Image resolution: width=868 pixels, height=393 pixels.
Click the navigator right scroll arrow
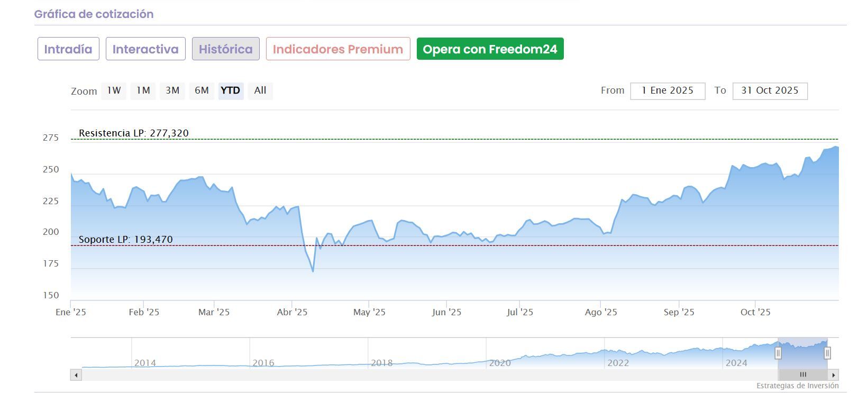834,375
